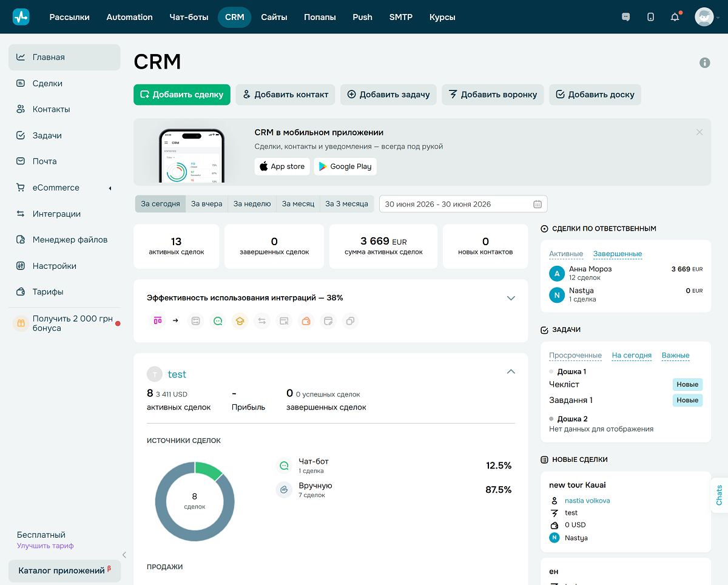Click the grey window-with-cursor integration icon
Screen dimensions: 728x585
point(284,321)
